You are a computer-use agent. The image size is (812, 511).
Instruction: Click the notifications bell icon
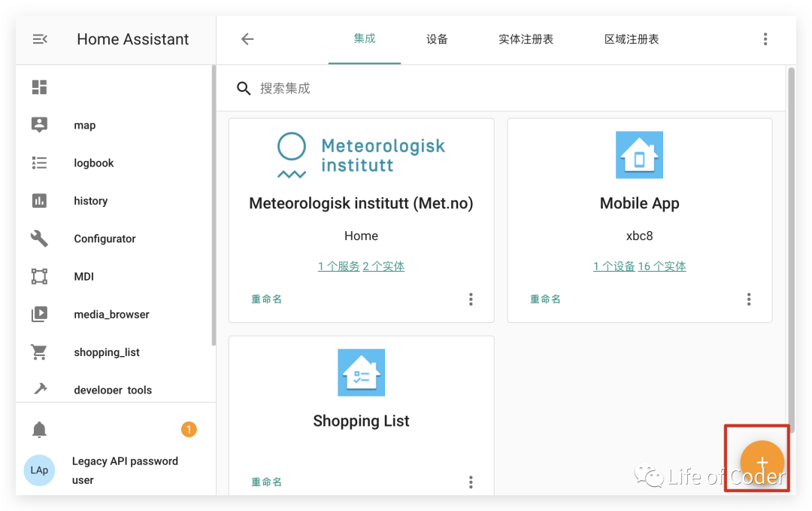[x=40, y=430]
